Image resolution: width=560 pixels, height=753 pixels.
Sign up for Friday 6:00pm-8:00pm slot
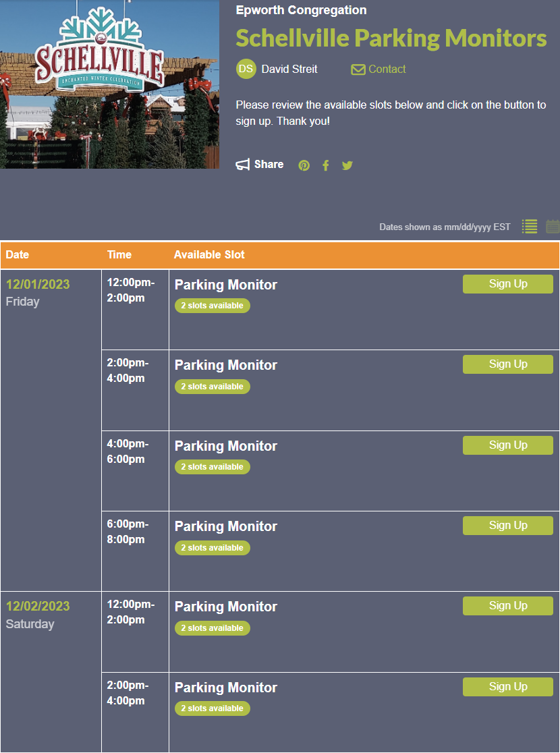pos(507,526)
